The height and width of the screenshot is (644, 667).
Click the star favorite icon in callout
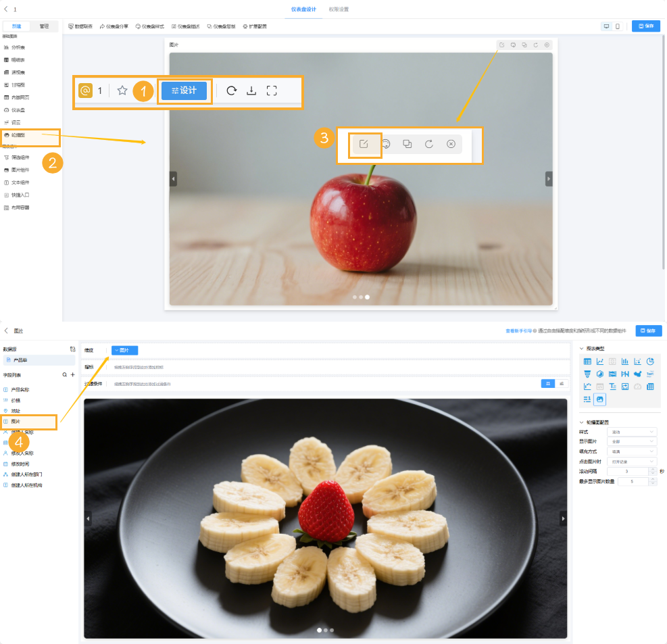(122, 91)
